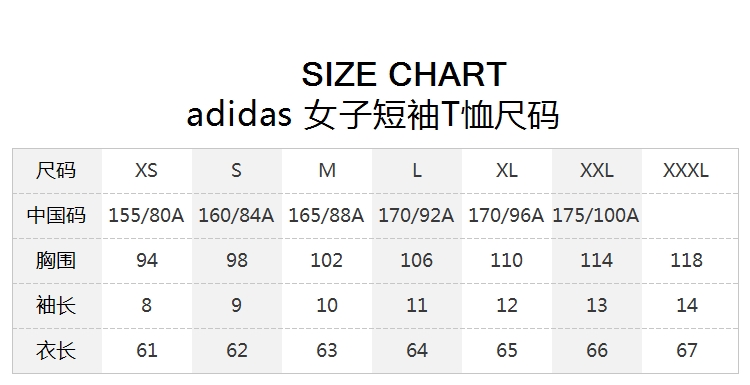This screenshot has width=750, height=385.
Task: Select sleeve length value 14
Action: (x=686, y=305)
